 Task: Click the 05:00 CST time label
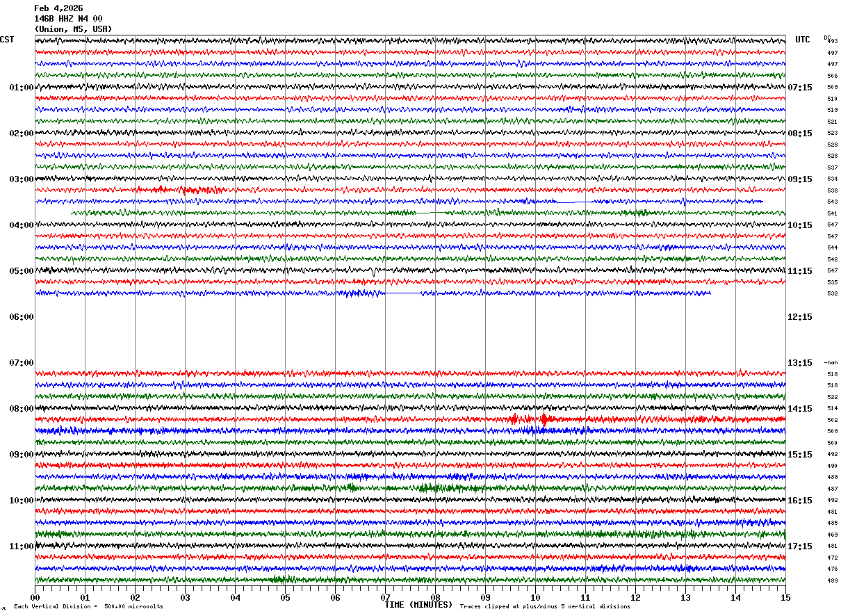(22, 271)
